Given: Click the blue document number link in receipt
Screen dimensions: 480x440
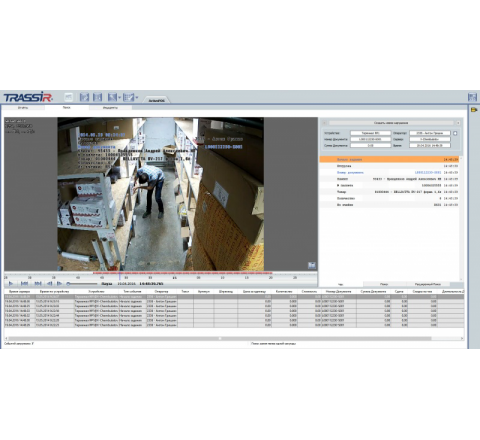Looking at the screenshot, I should pyautogui.click(x=428, y=172).
